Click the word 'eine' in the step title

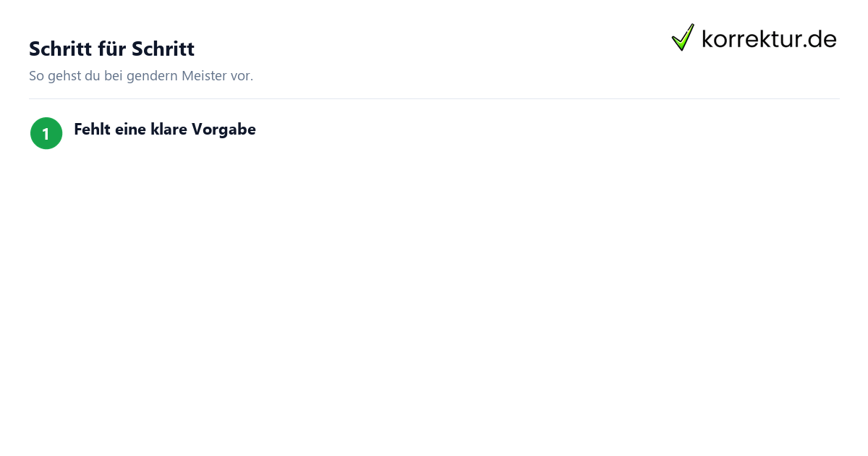pos(132,130)
